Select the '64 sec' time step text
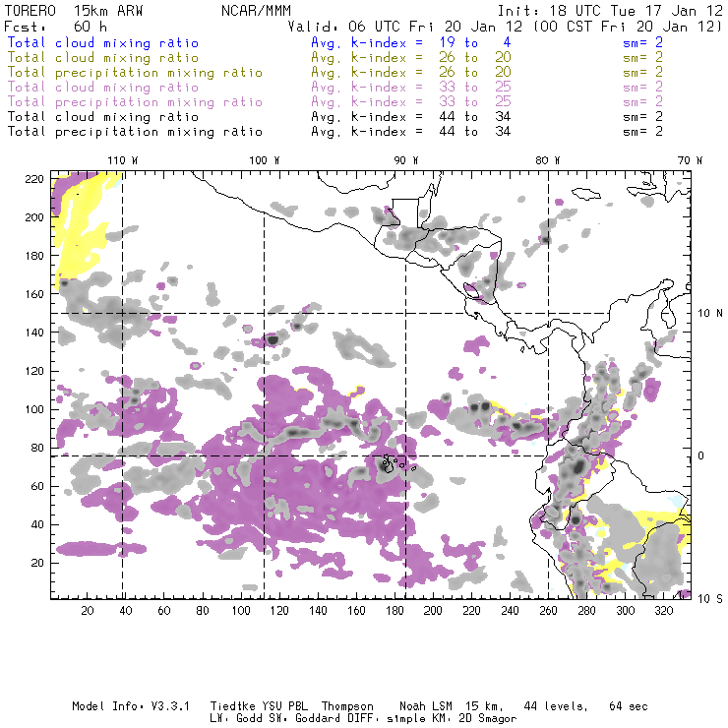Screen dimensions: 728x728 [x=629, y=706]
